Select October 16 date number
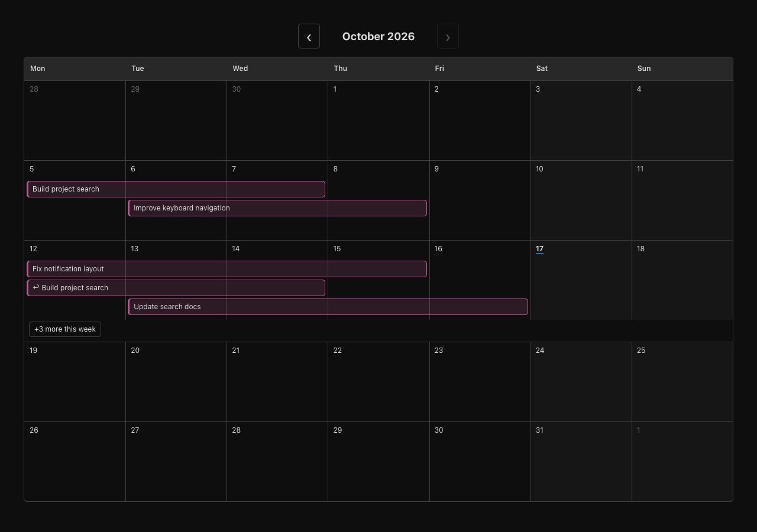This screenshot has width=757, height=532. coord(438,249)
